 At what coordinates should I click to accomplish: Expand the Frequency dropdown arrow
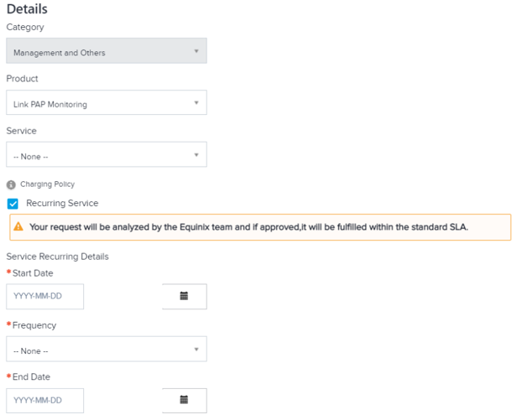pyautogui.click(x=196, y=350)
